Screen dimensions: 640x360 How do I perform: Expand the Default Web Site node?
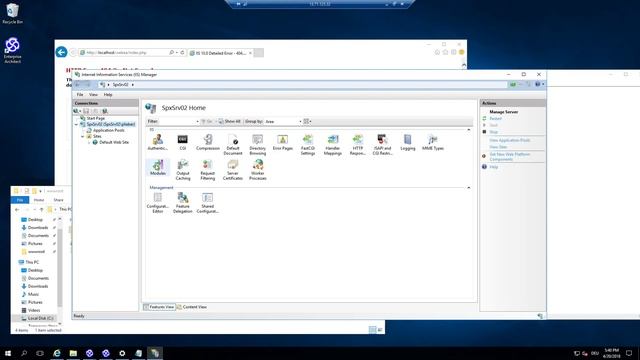pyautogui.click(x=89, y=142)
